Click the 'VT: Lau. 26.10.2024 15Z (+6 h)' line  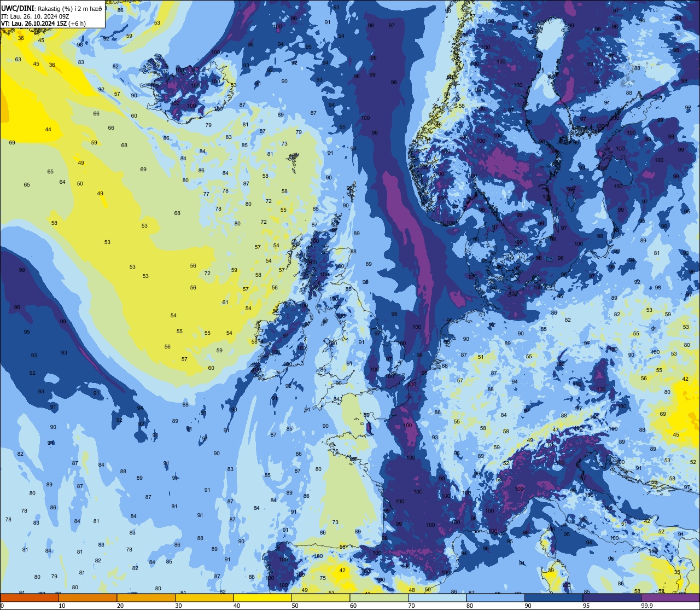click(x=43, y=24)
